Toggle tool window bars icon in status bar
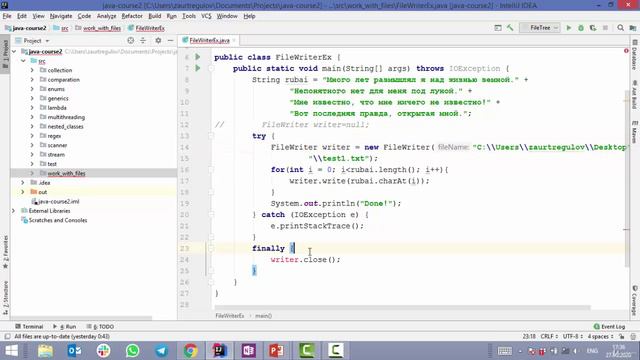The image size is (640, 360). (x=7, y=337)
